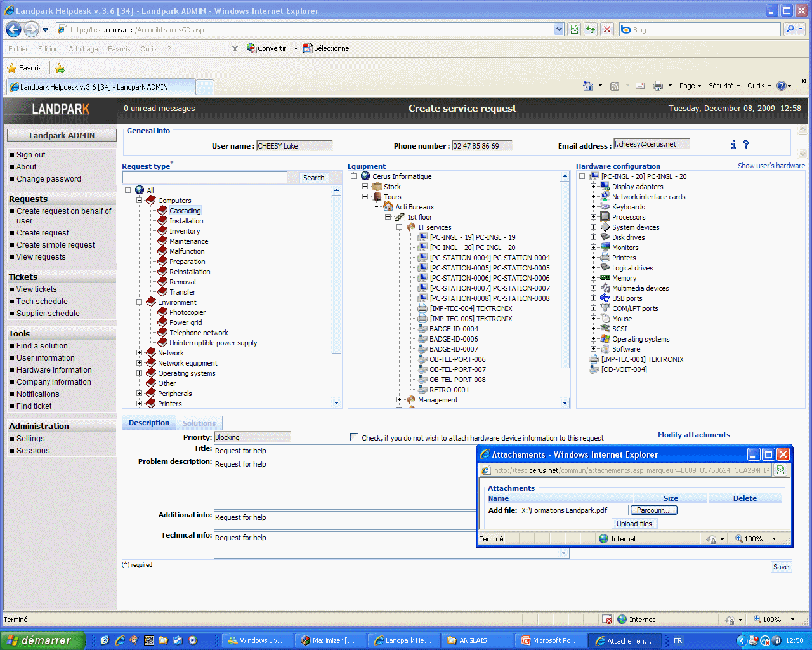Open the Fichier menu

point(18,49)
